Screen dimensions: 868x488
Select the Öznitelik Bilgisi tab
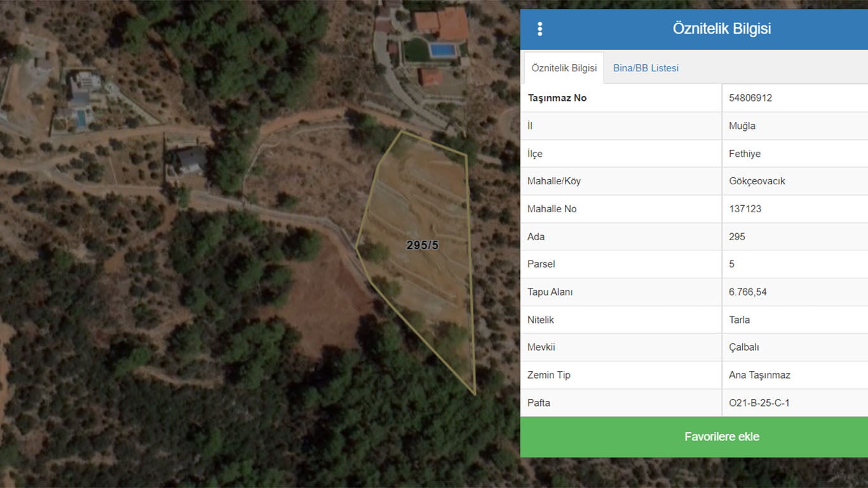[x=564, y=68]
